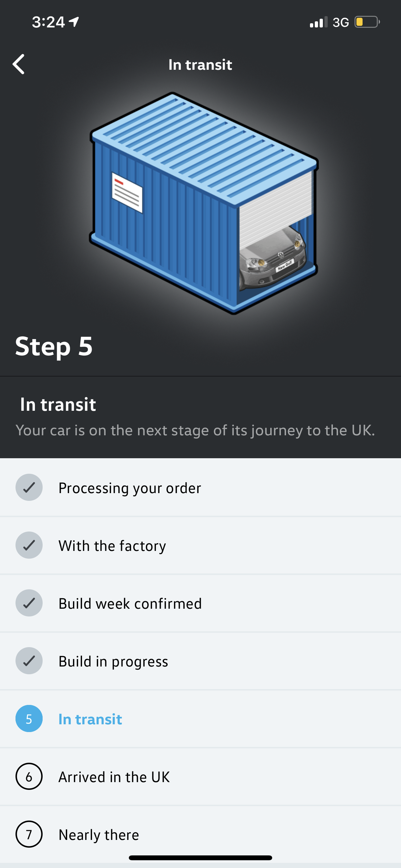
Task: Open the Build week confirmed step
Action: click(200, 603)
